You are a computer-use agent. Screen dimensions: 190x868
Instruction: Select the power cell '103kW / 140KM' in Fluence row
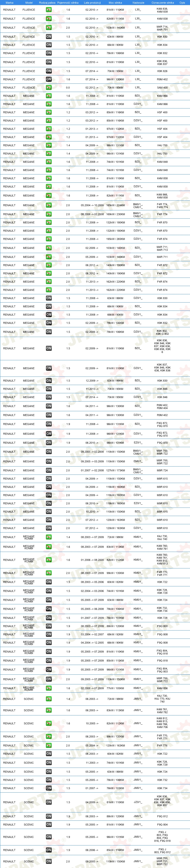pos(115,28)
